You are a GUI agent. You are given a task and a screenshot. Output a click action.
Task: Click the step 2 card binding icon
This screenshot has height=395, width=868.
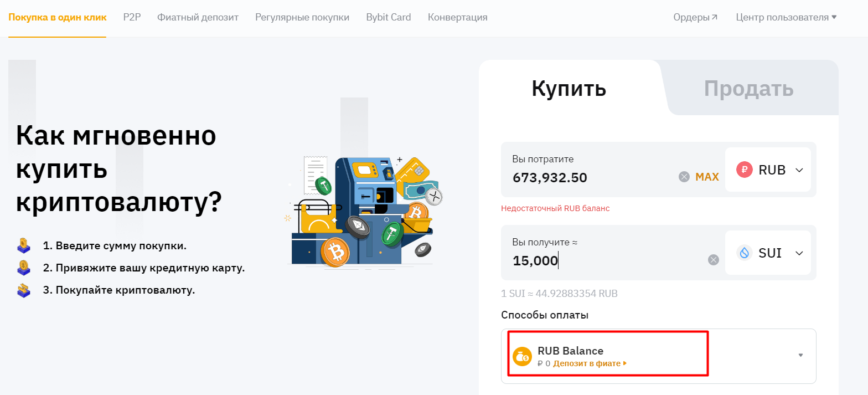[x=24, y=268]
